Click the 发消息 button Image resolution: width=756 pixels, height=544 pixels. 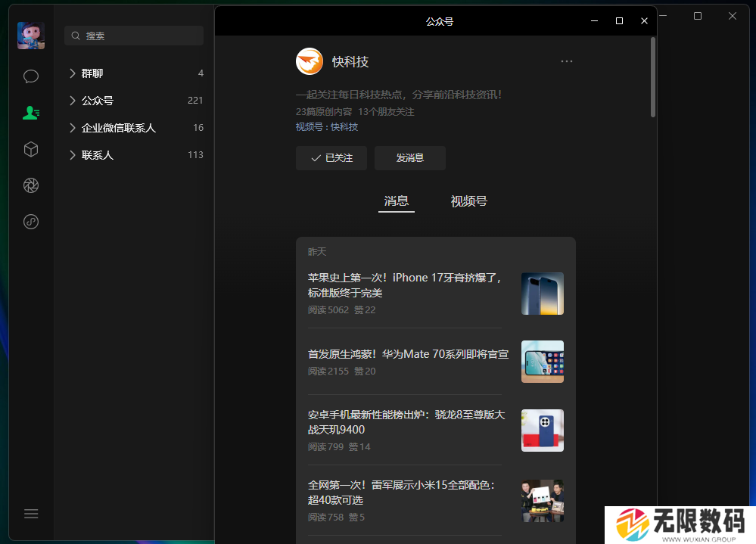410,158
